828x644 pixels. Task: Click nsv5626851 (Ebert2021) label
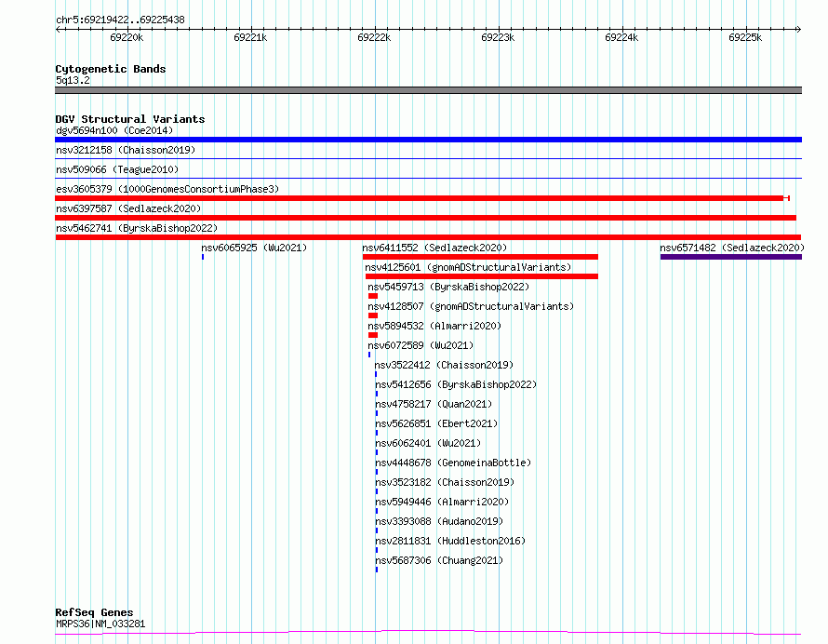coord(436,423)
